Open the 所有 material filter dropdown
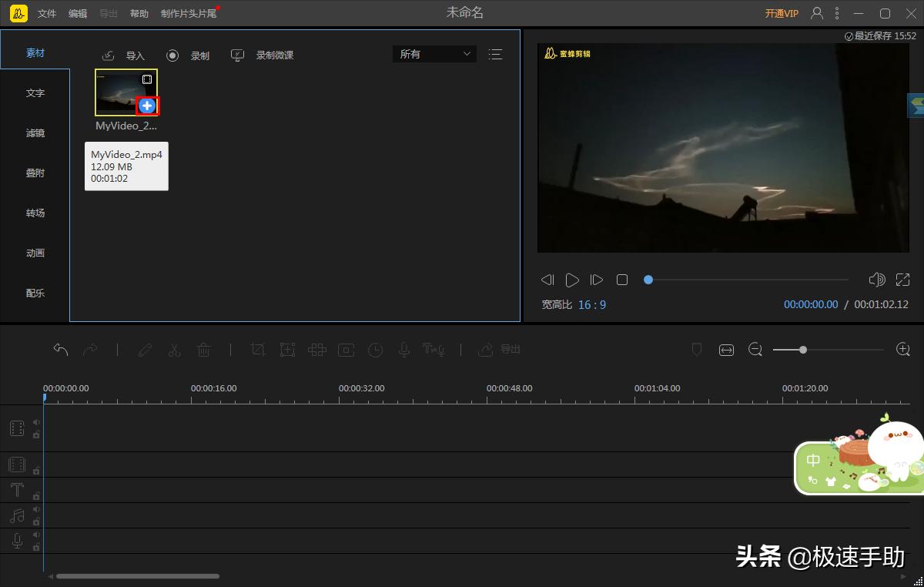The width and height of the screenshot is (924, 587). [434, 54]
